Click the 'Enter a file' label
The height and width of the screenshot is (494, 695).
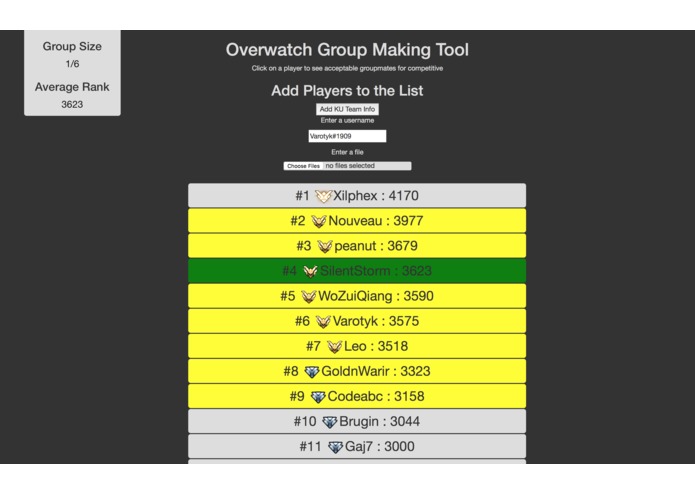(x=347, y=152)
